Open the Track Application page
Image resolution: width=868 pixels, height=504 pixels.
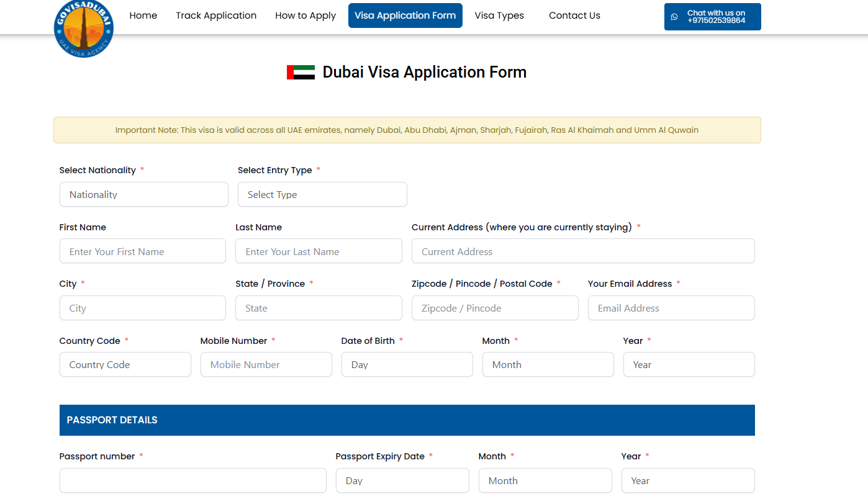click(216, 16)
